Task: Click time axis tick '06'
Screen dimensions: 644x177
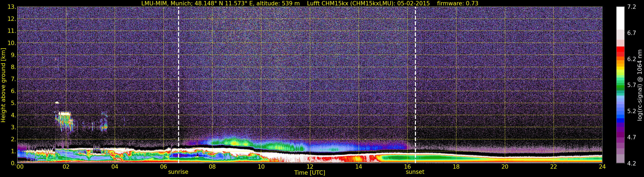Action: pos(164,167)
